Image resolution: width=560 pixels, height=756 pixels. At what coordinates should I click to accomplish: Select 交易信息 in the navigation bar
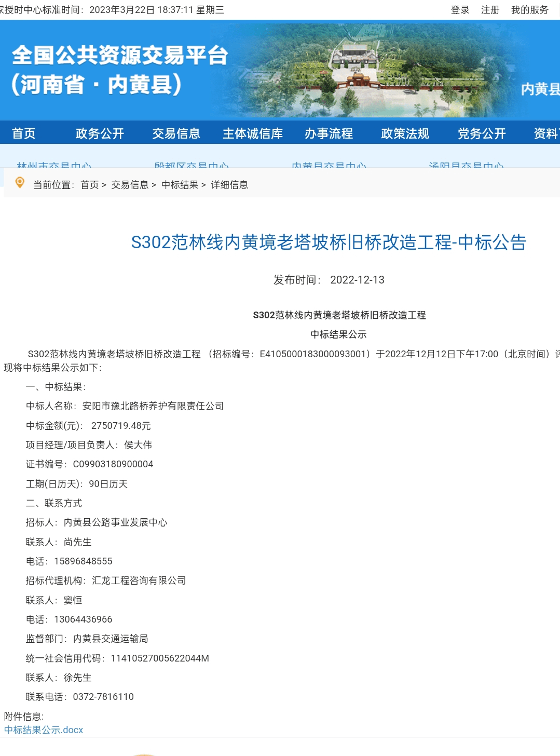click(x=176, y=133)
